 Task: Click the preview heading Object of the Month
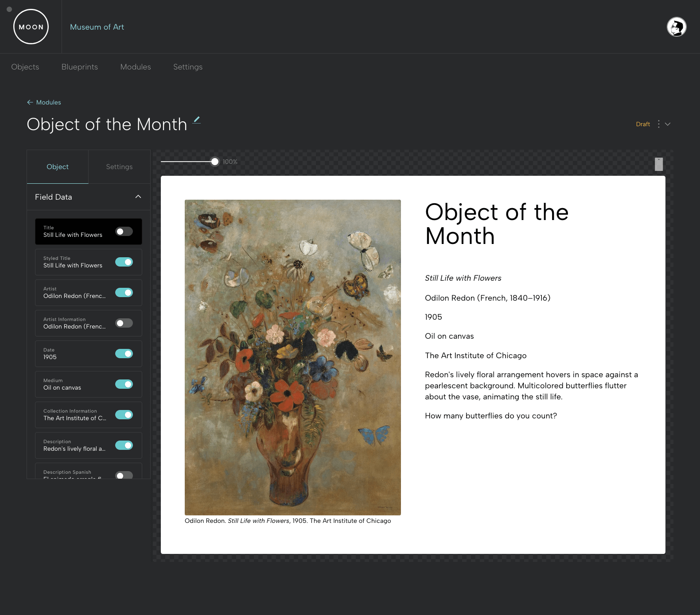[497, 224]
